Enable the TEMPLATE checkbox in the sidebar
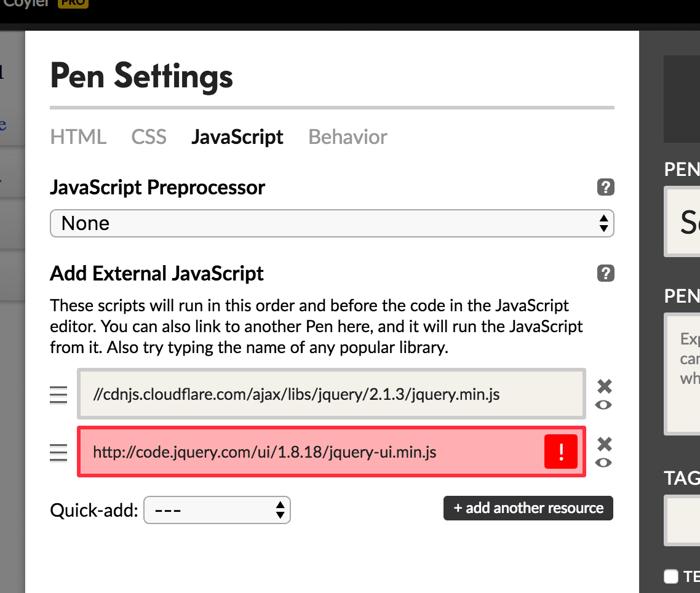The image size is (700, 593). point(670,576)
